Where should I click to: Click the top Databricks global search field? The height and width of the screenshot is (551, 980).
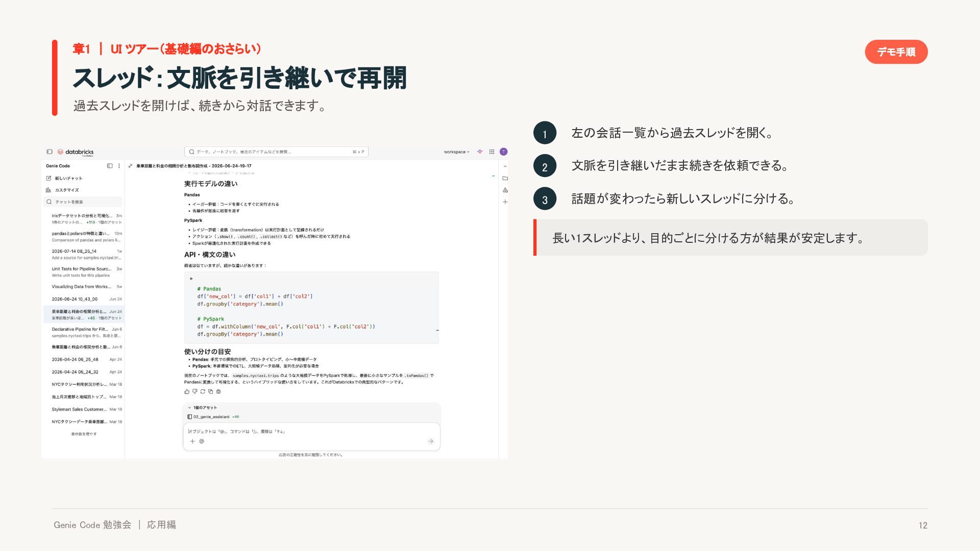click(276, 152)
